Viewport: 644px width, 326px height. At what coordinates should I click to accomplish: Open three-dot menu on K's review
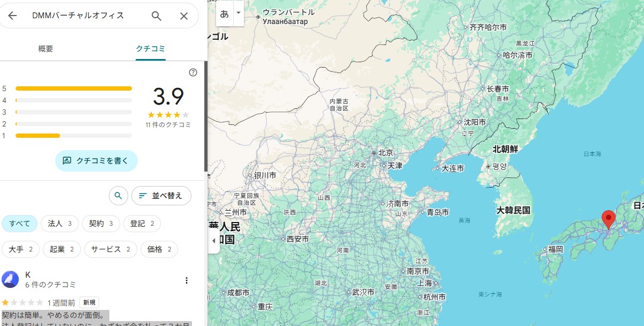187,280
